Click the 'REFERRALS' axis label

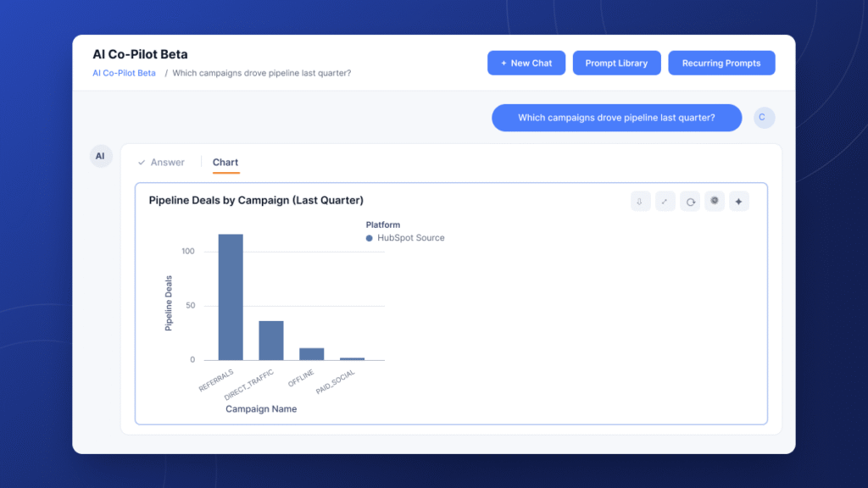[x=216, y=380]
